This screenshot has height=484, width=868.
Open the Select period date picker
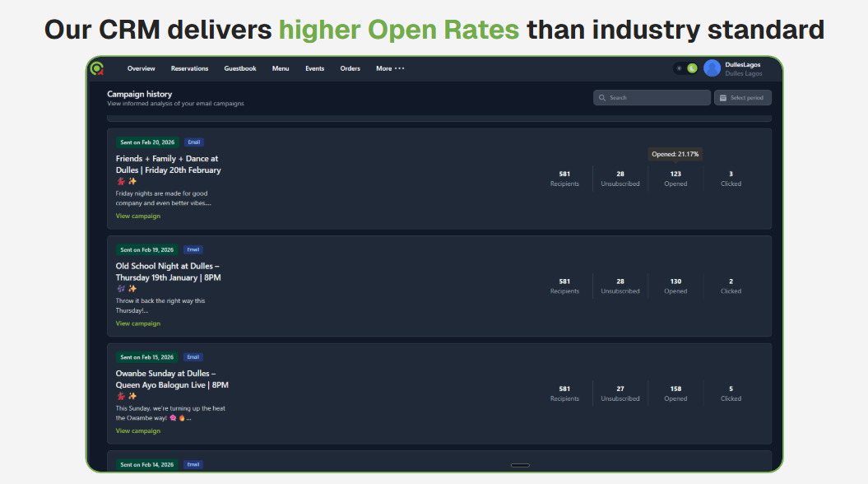point(743,97)
